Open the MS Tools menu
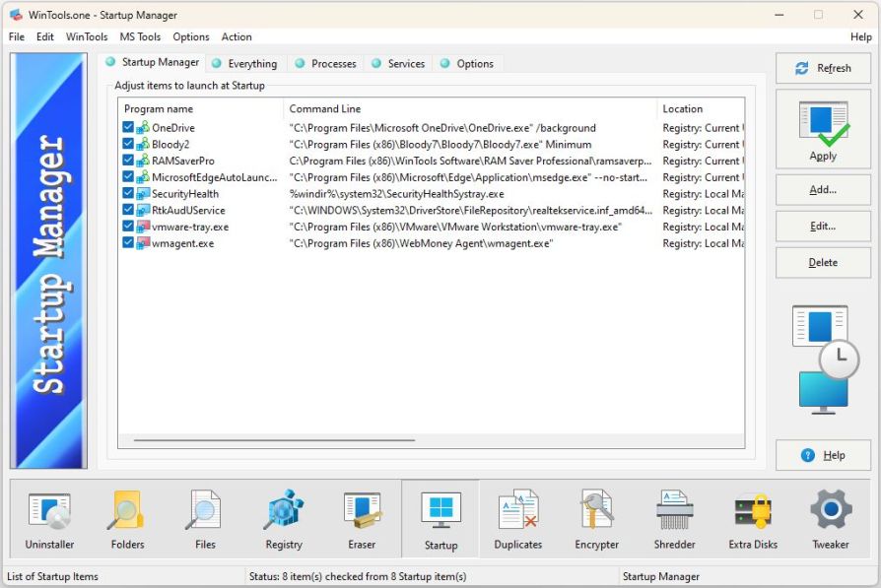881x588 pixels. pos(140,36)
